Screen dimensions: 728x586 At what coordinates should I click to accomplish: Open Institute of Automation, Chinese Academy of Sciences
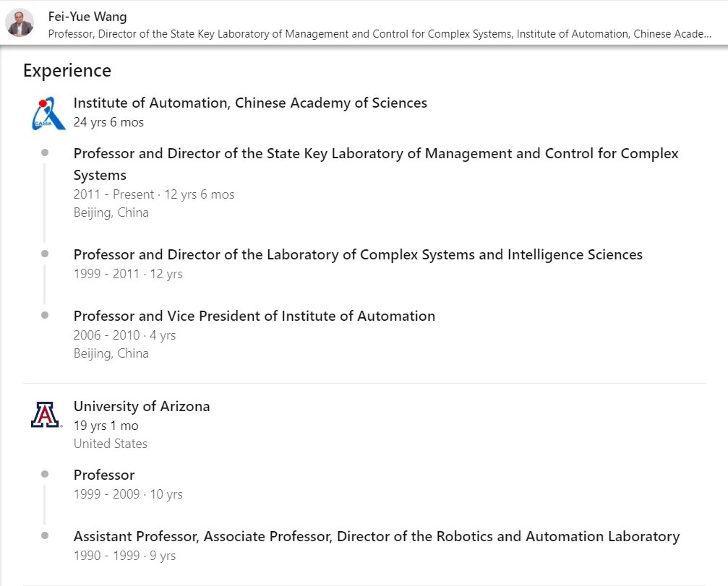coord(250,103)
